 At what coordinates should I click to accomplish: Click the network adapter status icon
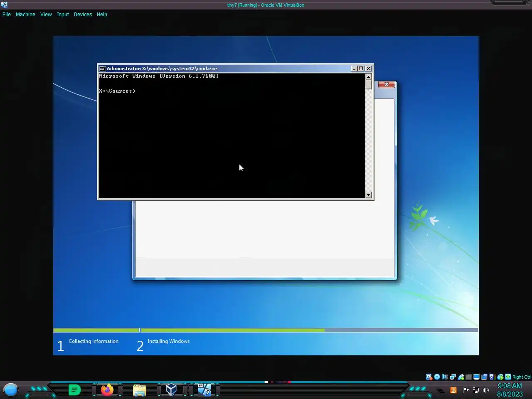pos(453,377)
